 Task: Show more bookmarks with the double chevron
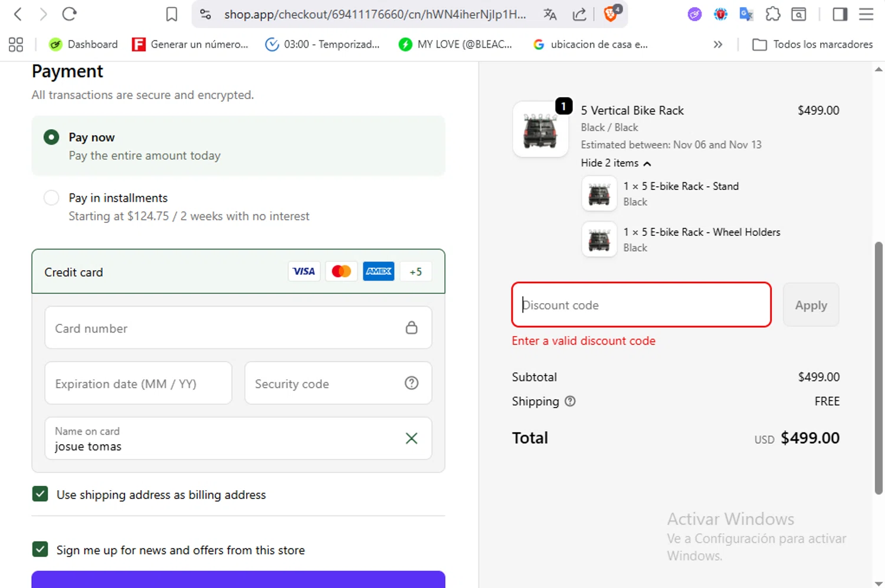718,44
